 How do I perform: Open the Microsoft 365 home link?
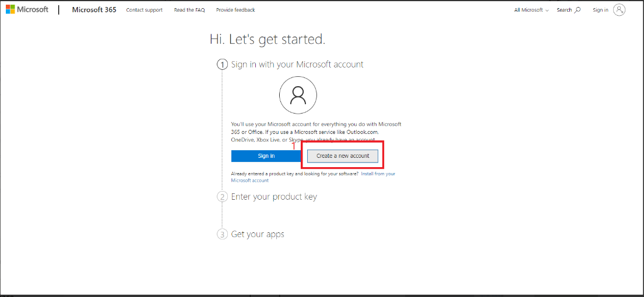[x=94, y=10]
